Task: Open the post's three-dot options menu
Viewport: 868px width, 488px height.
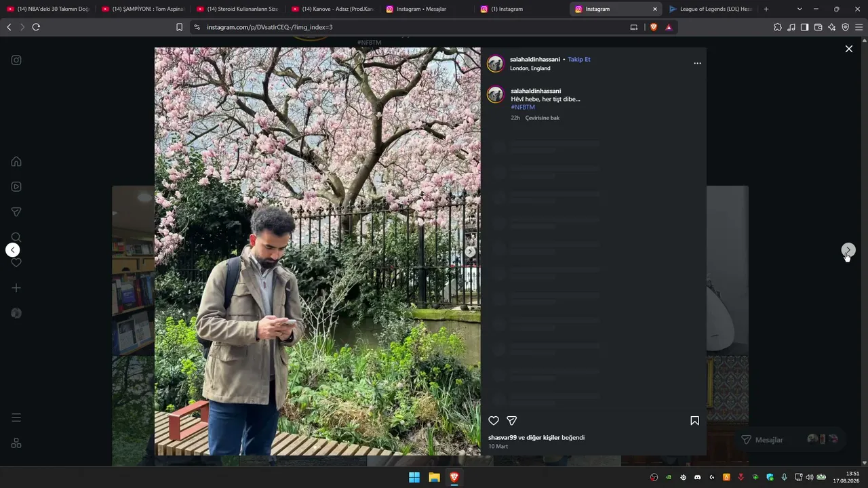Action: pos(697,63)
